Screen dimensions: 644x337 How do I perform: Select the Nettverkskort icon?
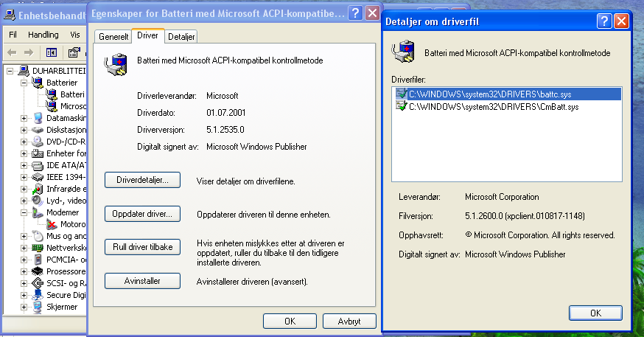click(38, 248)
